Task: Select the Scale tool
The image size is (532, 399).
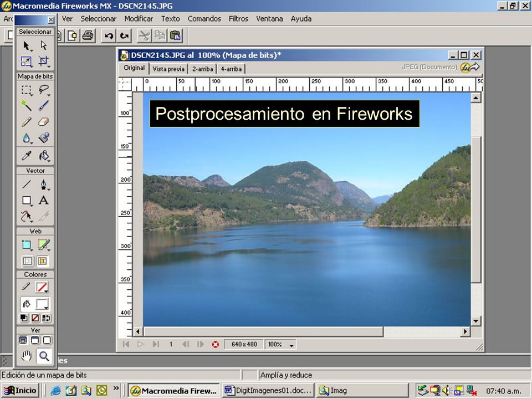Action: point(27,61)
